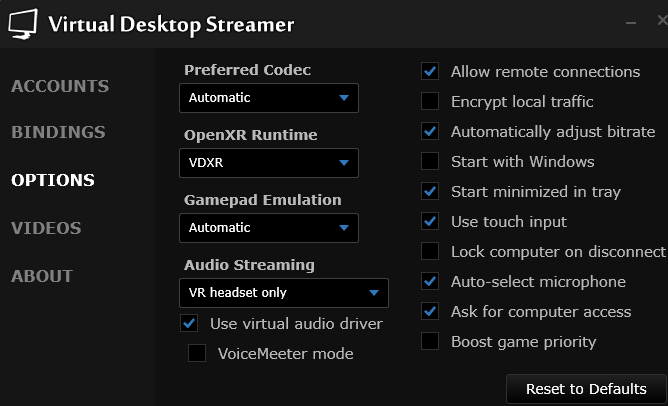Screen dimensions: 668x406
Task: Enable Start with Windows option
Action: point(430,161)
